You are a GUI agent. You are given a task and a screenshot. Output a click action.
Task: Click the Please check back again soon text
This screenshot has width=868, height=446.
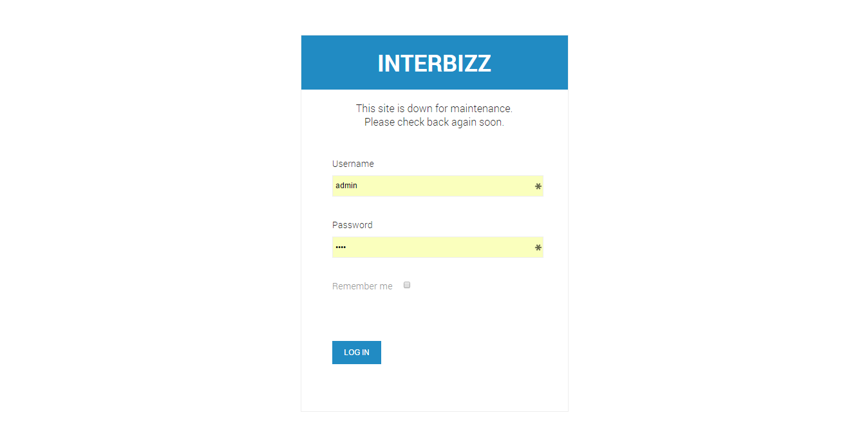[x=435, y=122]
